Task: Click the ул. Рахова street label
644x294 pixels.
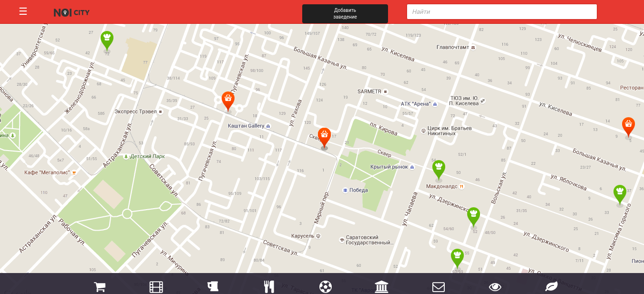Action: point(296,112)
